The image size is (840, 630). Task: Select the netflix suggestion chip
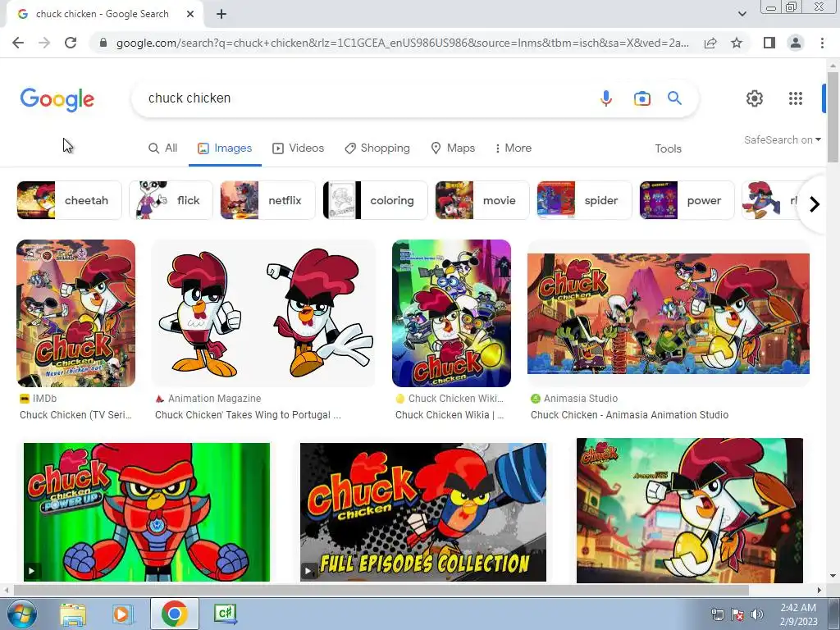pos(268,200)
